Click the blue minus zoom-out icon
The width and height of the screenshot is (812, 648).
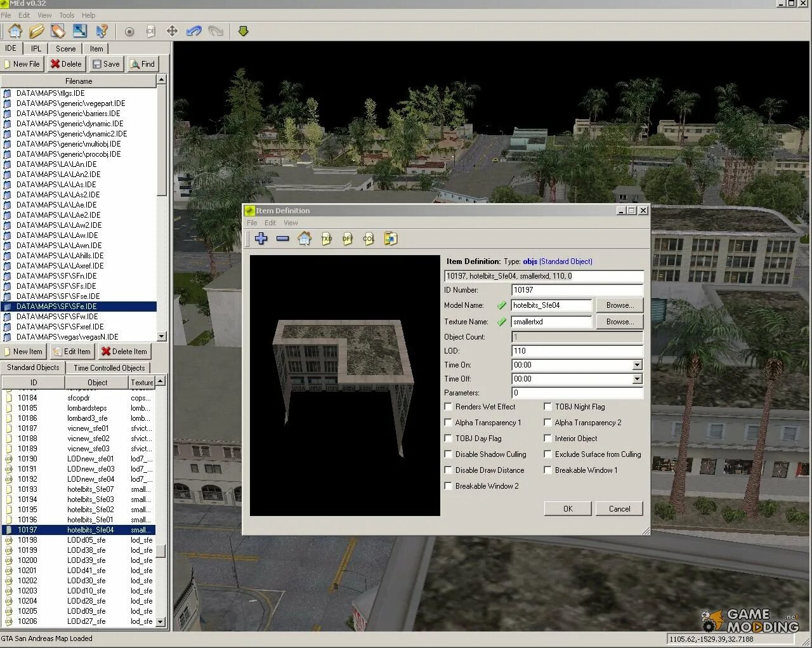tap(283, 239)
